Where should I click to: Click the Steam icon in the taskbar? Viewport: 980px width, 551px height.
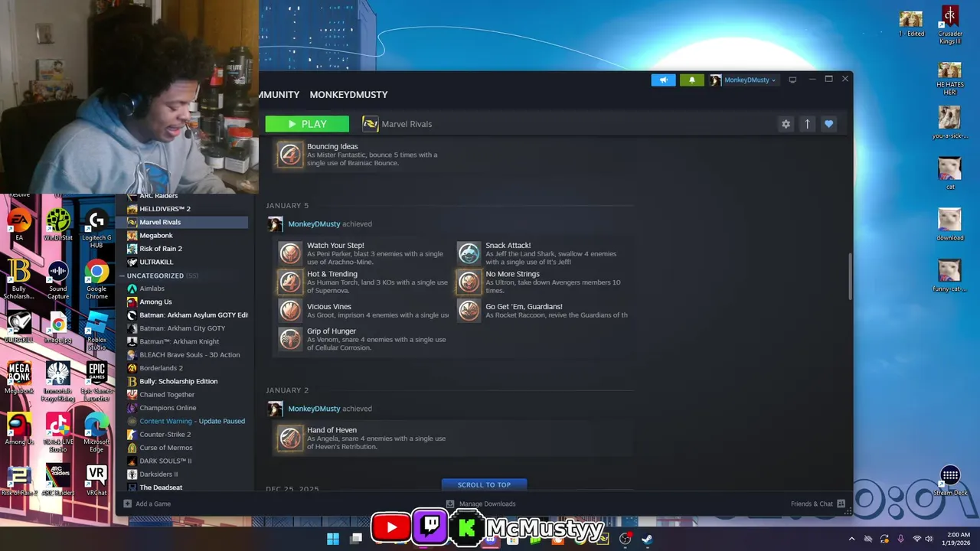[x=647, y=539]
